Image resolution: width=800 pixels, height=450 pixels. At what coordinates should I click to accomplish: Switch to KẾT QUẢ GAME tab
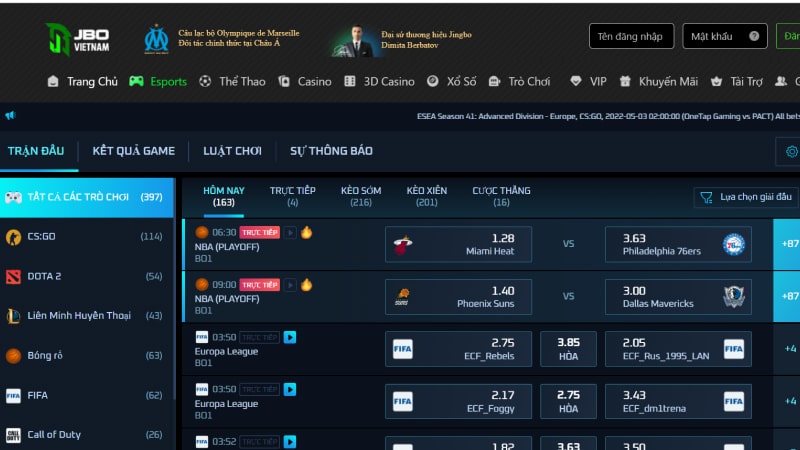click(x=134, y=151)
